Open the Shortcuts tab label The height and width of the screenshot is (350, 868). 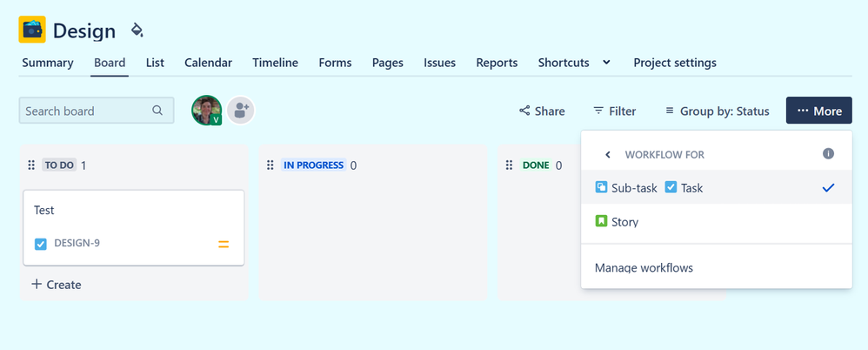pyautogui.click(x=564, y=63)
